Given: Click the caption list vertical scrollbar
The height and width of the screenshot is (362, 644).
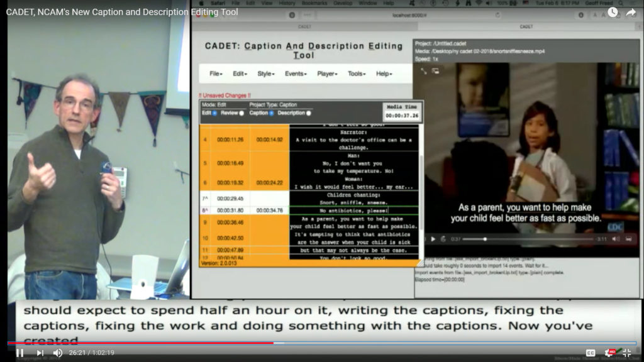Looking at the screenshot, I should tap(421, 192).
